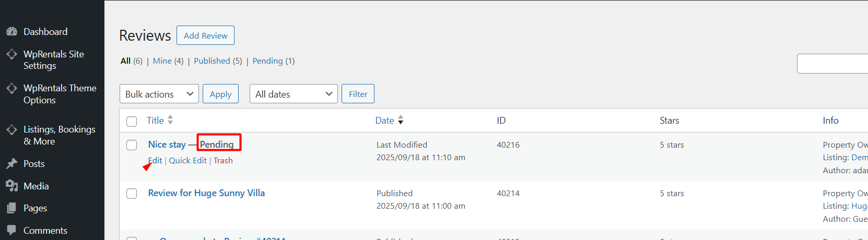Open the Bulk actions dropdown

tap(159, 94)
